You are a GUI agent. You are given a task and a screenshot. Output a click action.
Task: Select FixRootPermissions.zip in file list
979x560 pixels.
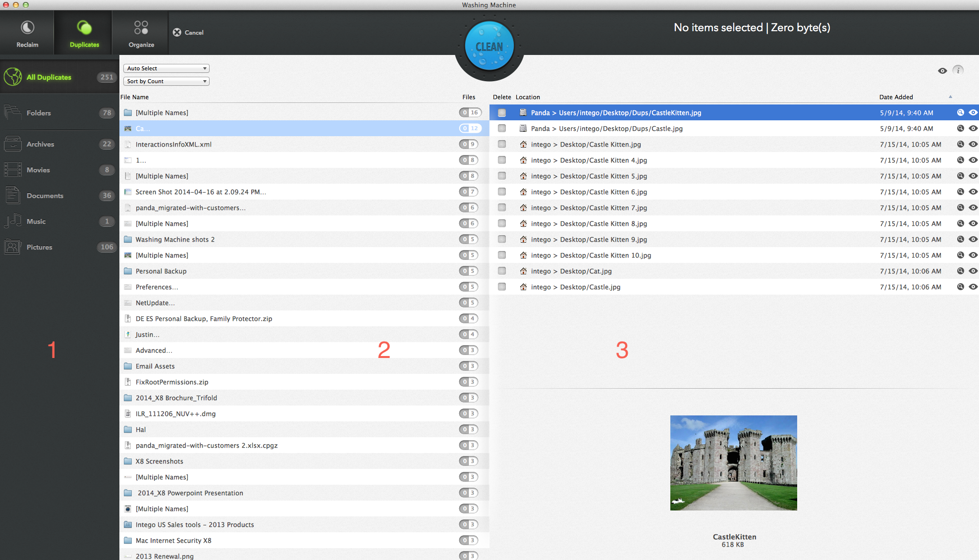point(304,382)
